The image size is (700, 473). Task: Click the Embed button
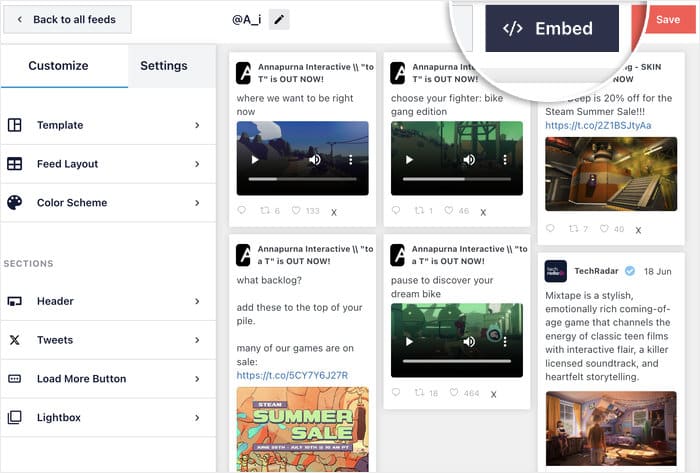coord(552,29)
